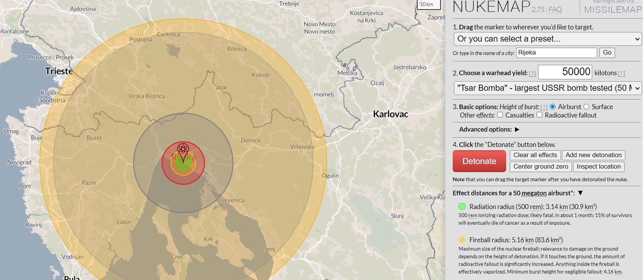Click the city name input containing Rijeka
The height and width of the screenshot is (280, 644).
(556, 53)
